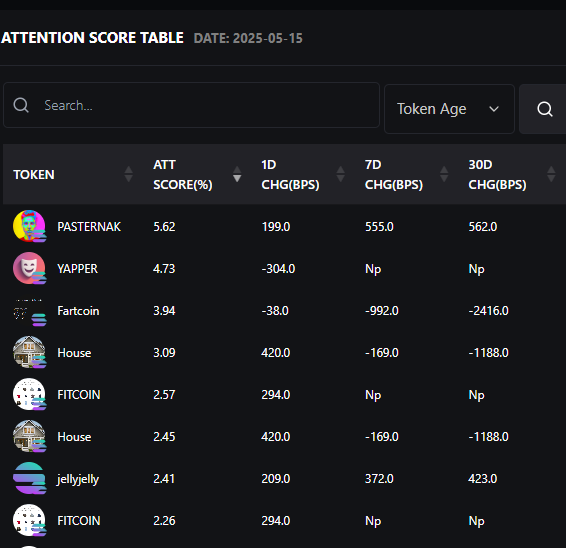Click the 30D CHG(BPS) column header
Viewport: 566px width, 548px height.
point(497,174)
